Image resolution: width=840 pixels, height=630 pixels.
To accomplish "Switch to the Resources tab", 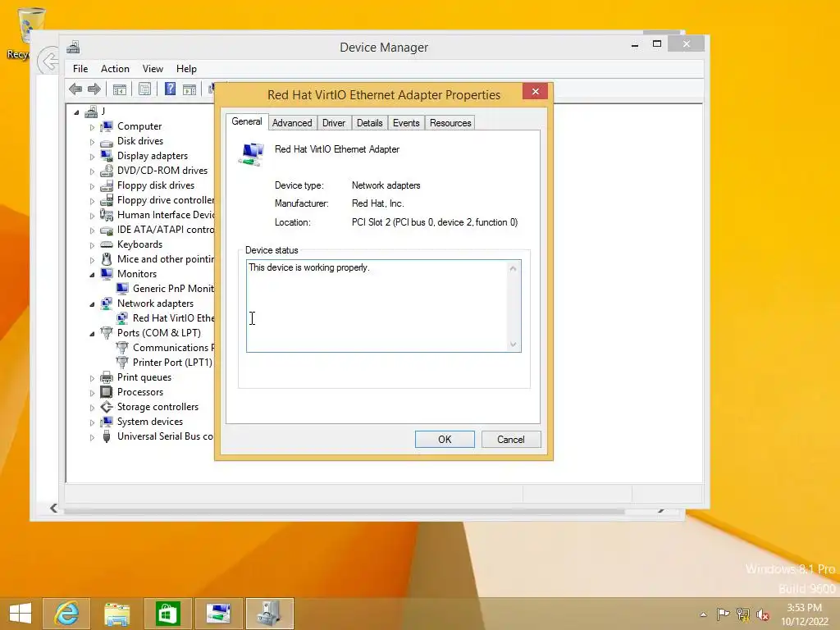I will click(450, 123).
